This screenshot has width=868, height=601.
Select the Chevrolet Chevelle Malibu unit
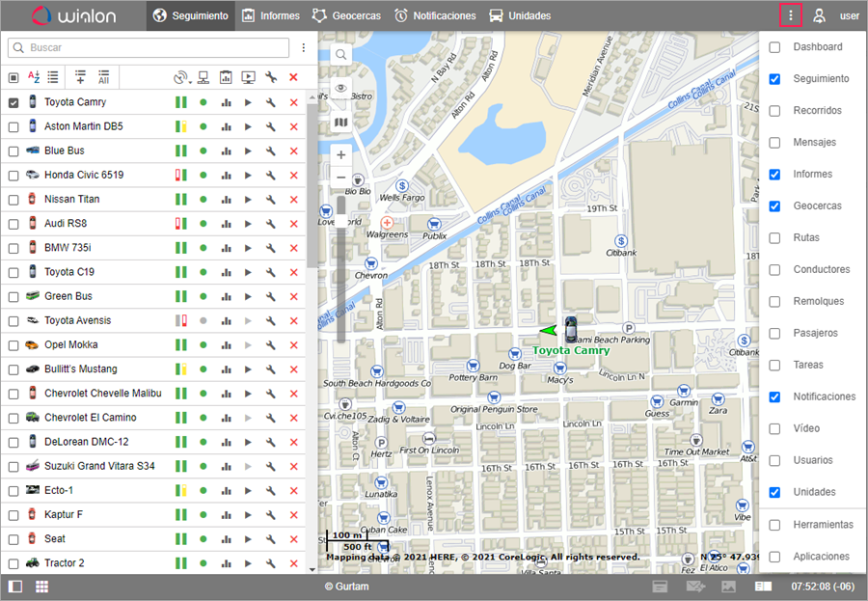(x=103, y=394)
